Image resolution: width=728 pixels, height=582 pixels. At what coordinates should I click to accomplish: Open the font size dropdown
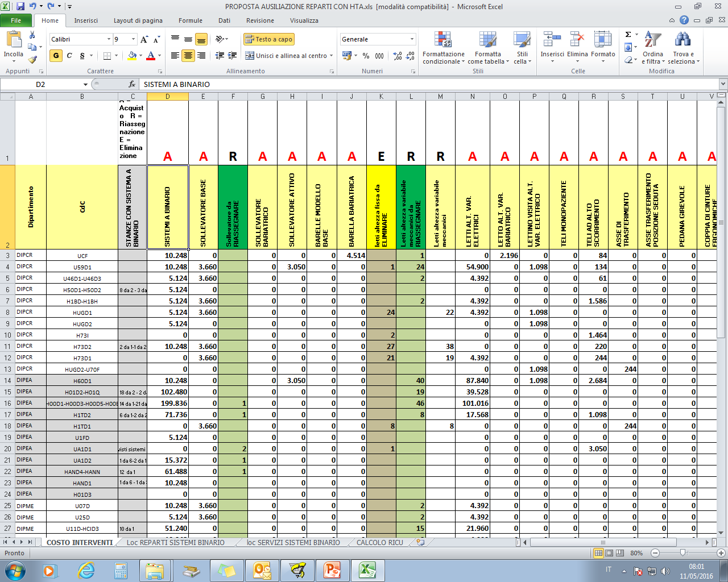[x=134, y=39]
